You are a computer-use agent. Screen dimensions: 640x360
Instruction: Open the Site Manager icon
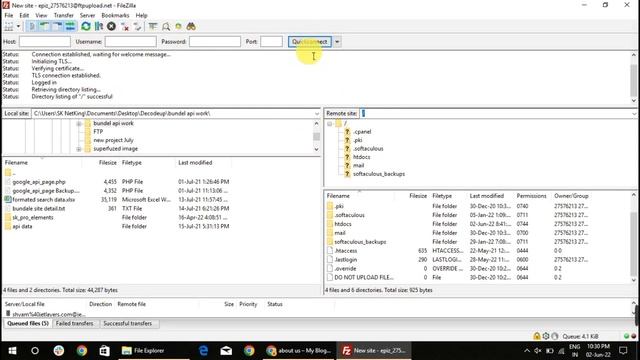click(x=9, y=27)
